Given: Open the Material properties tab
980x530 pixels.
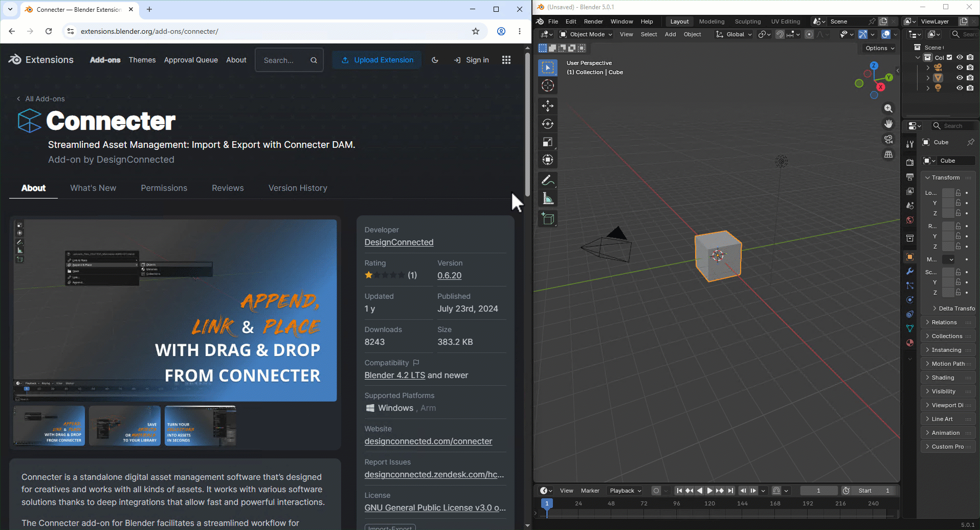Looking at the screenshot, I should 910,343.
